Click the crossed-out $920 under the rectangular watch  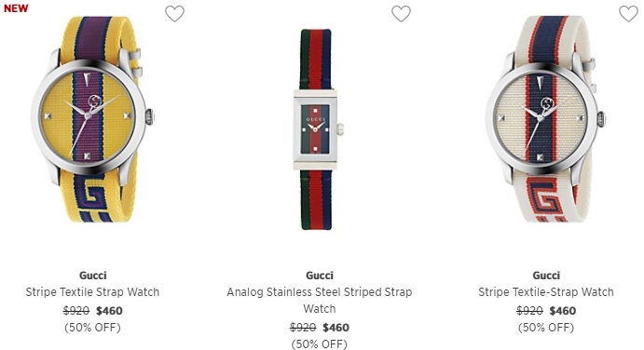303,328
